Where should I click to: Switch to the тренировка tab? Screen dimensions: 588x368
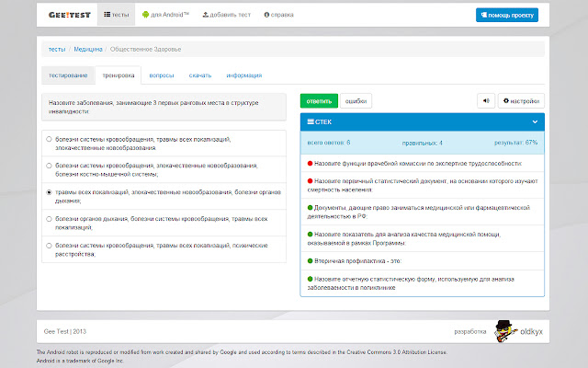tap(119, 75)
